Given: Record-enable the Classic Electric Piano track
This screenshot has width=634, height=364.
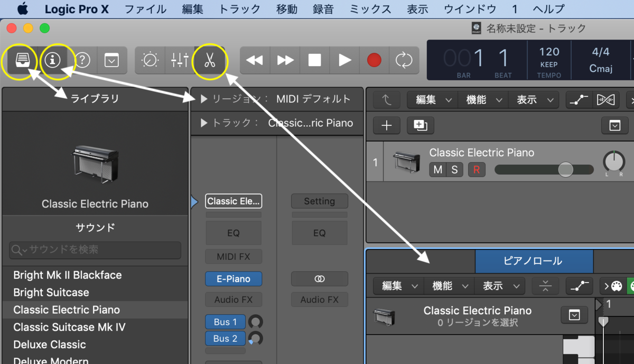Looking at the screenshot, I should tap(477, 170).
